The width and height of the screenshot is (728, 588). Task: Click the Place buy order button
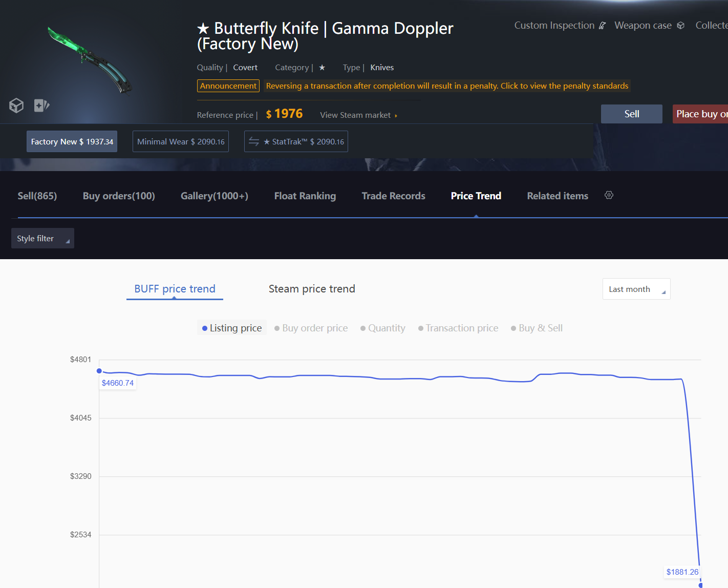tap(700, 114)
